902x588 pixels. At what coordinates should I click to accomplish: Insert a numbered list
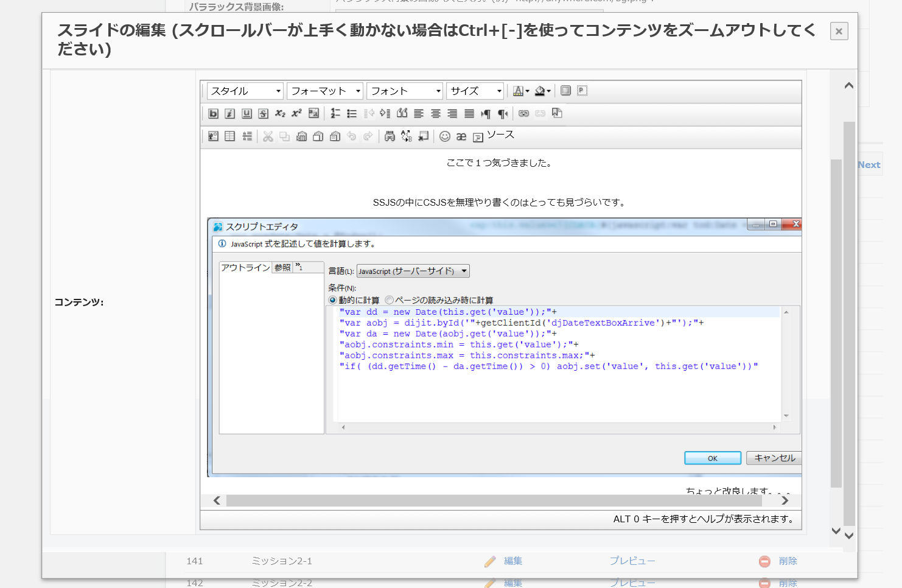335,113
